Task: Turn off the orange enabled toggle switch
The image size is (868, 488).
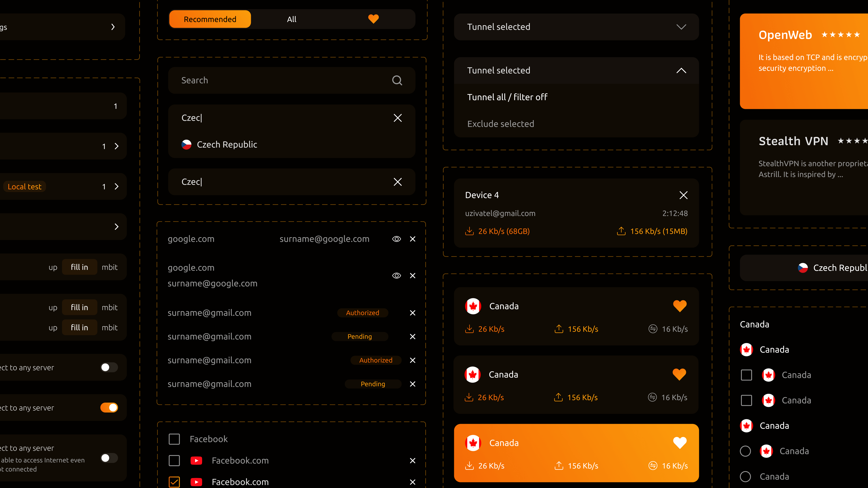Action: [109, 408]
